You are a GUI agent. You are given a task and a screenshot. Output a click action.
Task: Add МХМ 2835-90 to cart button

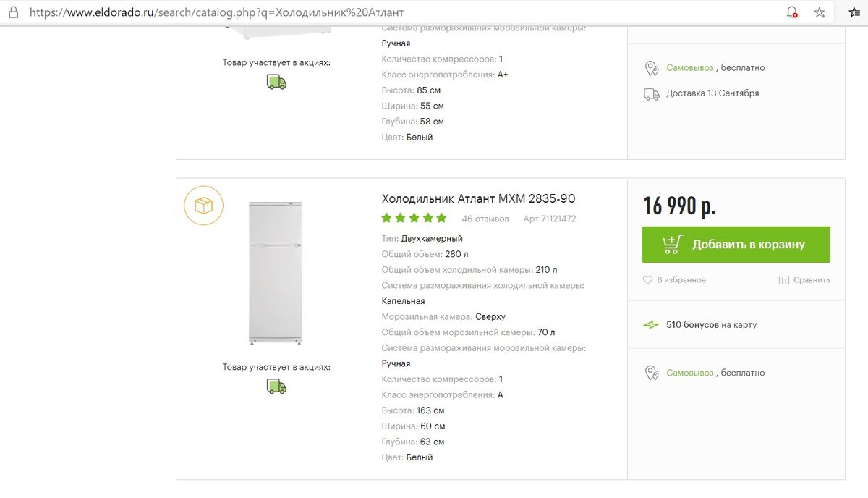pyautogui.click(x=736, y=245)
